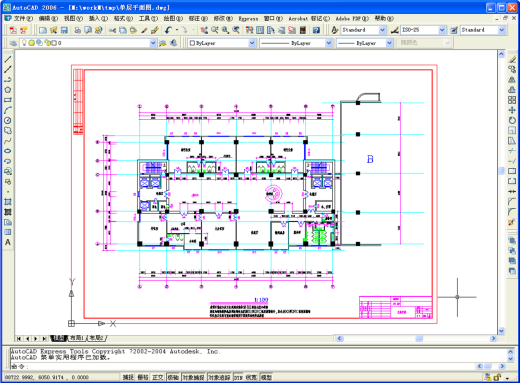Open the Express menu
The height and width of the screenshot is (383, 520).
[x=248, y=19]
